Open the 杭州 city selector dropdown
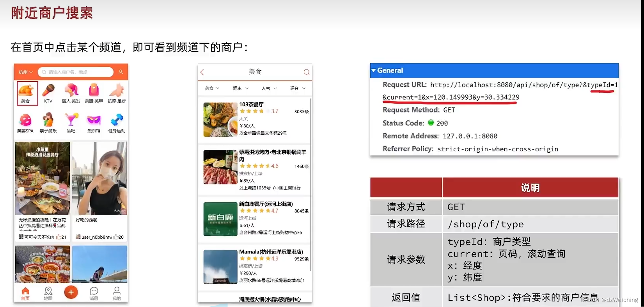644x307 pixels. point(26,72)
